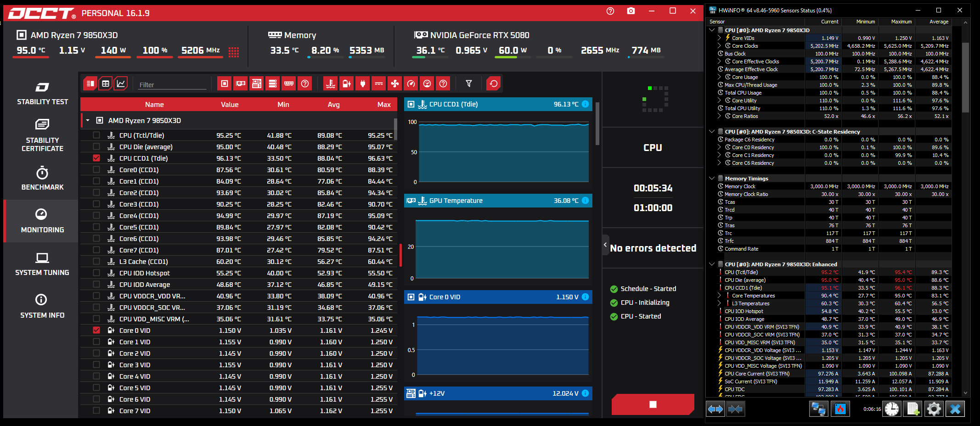This screenshot has height=426, width=980.
Task: Stop the running CPU test with the red button
Action: pyautogui.click(x=653, y=404)
